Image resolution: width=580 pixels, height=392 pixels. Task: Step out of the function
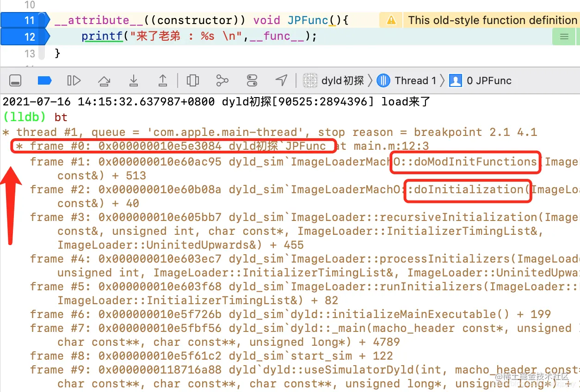[x=163, y=81]
